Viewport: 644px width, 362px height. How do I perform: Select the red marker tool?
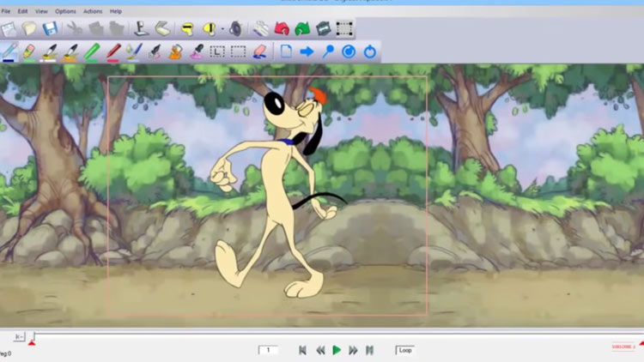tap(113, 52)
